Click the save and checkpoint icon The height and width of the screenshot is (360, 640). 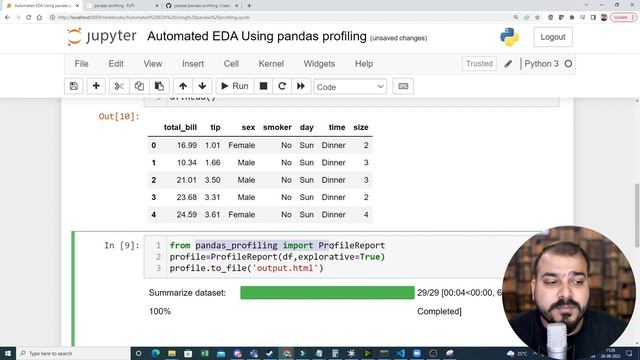pos(74,86)
